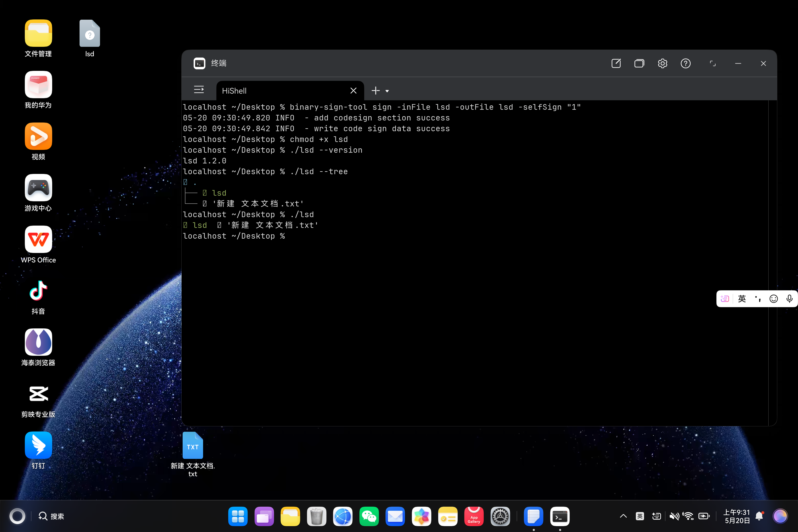Viewport: 798px width, 532px height.
Task: Click the './lsd --tree' command line
Action: pos(265,172)
